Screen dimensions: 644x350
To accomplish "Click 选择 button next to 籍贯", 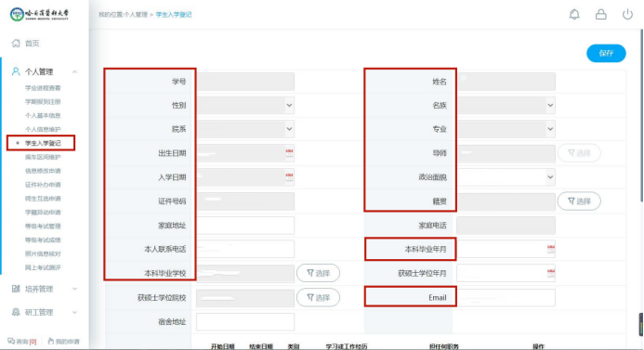I will click(x=579, y=201).
